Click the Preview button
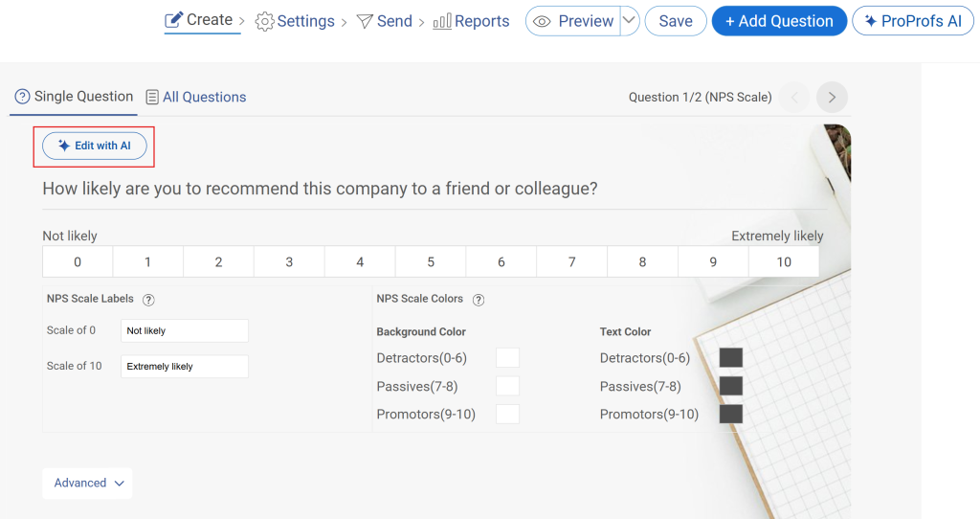 pos(573,21)
